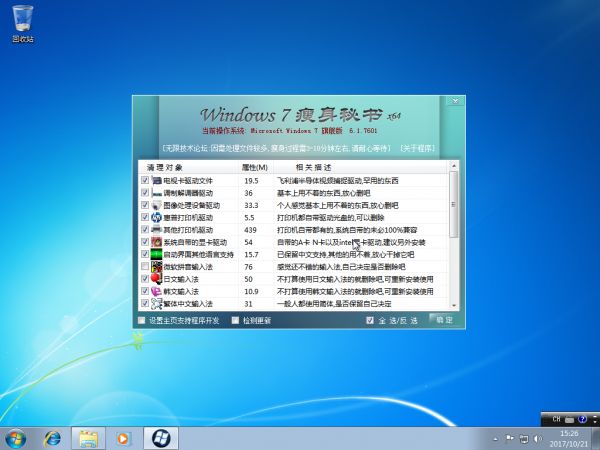
Task: Click the printer icon for 其他打印机驱动
Action: (157, 230)
